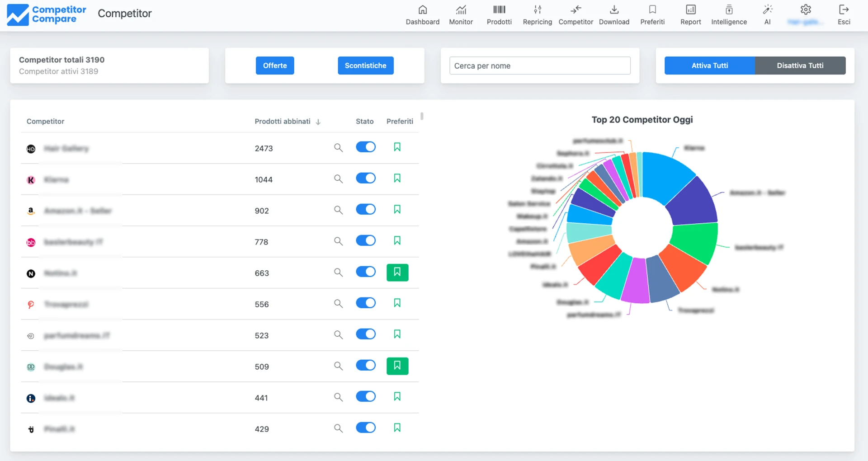
Task: Remove favorite on the 509 products row
Action: [397, 366]
